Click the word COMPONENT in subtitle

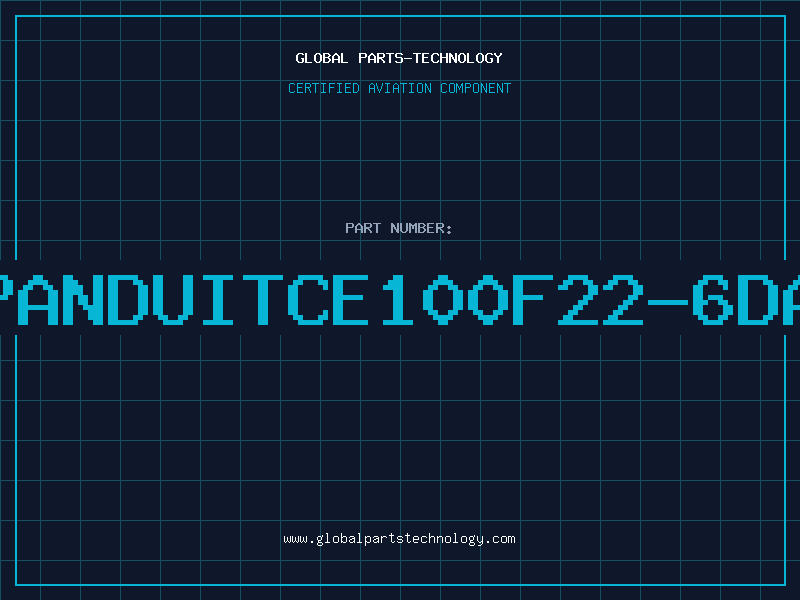(476, 88)
